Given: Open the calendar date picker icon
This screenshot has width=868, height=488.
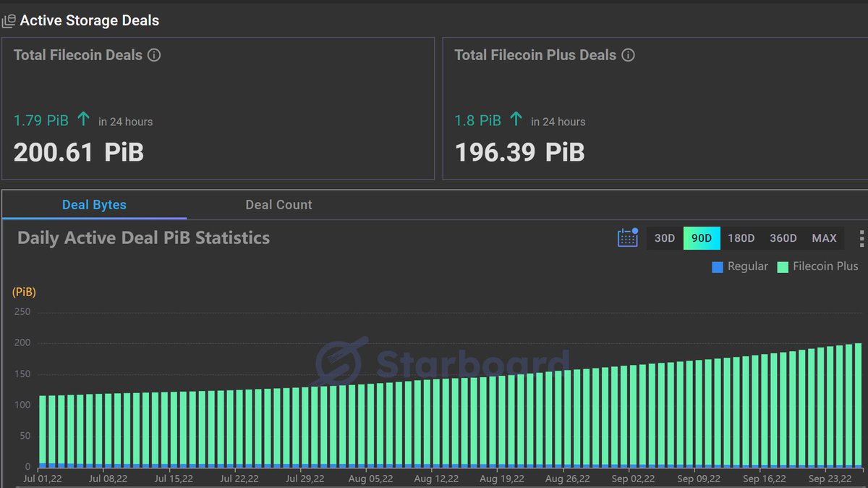Looking at the screenshot, I should click(627, 237).
